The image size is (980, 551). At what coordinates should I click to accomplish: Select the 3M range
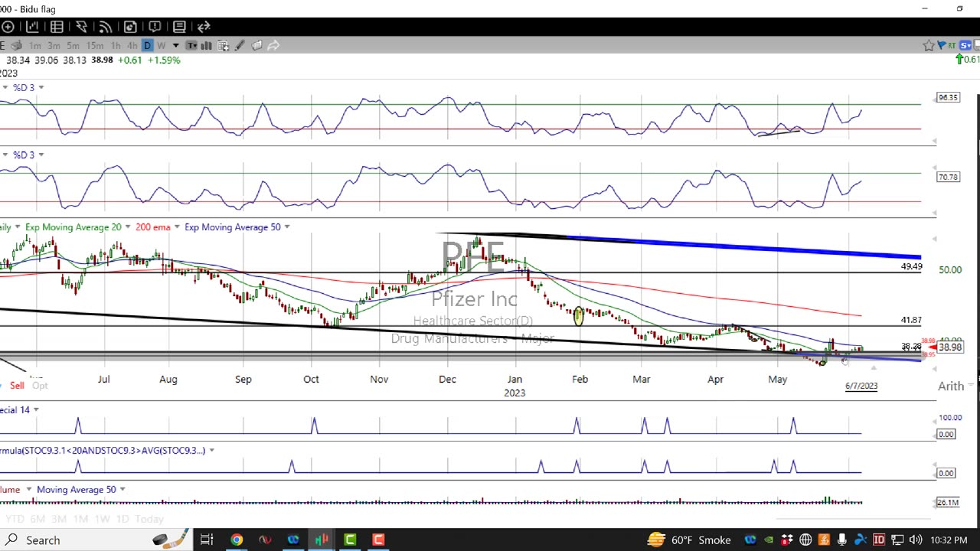pyautogui.click(x=59, y=519)
